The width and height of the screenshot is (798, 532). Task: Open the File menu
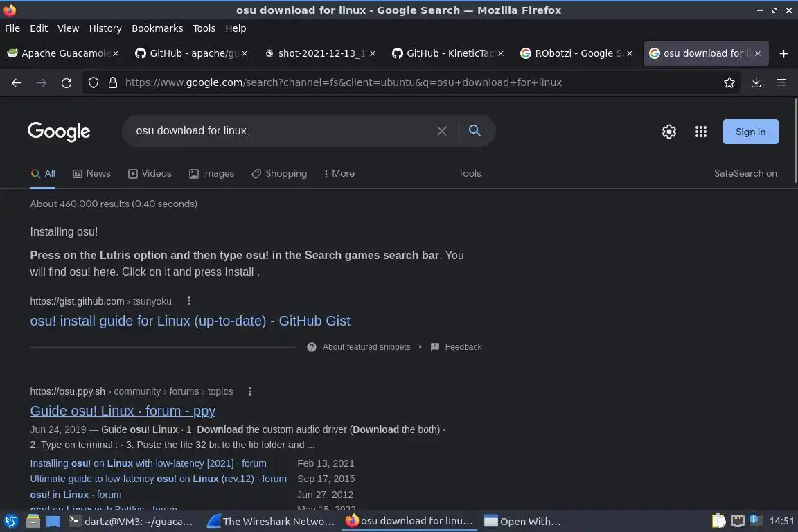[12, 28]
